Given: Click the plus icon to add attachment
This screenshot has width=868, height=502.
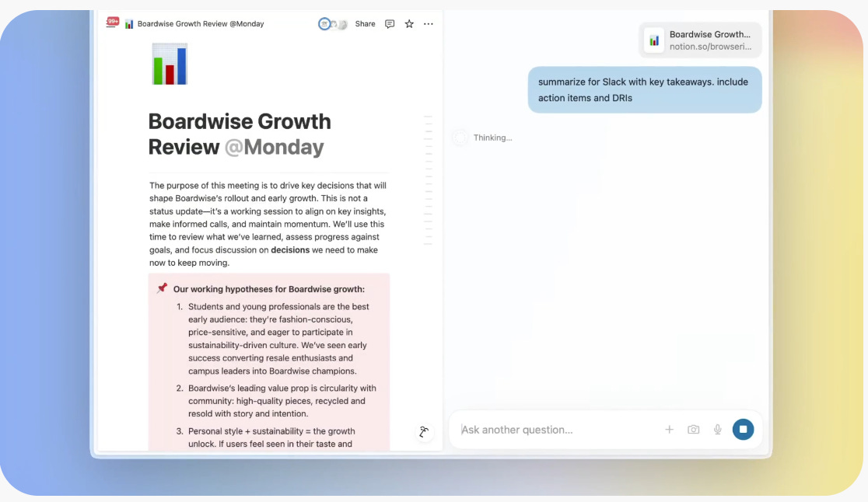Looking at the screenshot, I should pos(669,430).
